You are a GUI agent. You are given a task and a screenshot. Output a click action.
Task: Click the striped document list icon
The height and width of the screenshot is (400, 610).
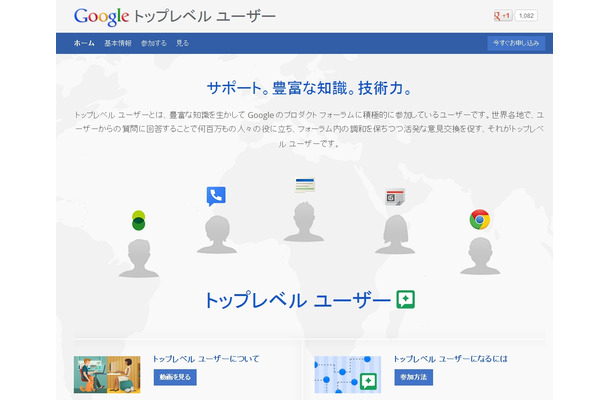pos(305,185)
